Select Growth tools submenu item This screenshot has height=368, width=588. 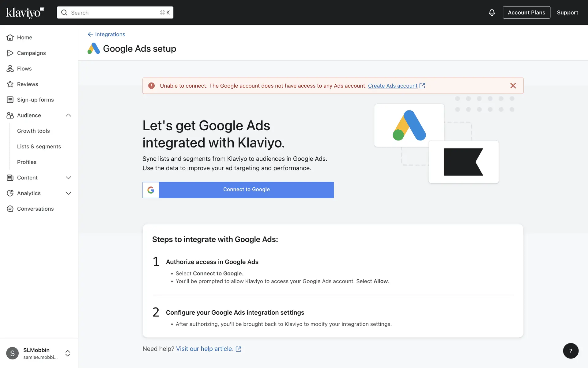click(33, 131)
